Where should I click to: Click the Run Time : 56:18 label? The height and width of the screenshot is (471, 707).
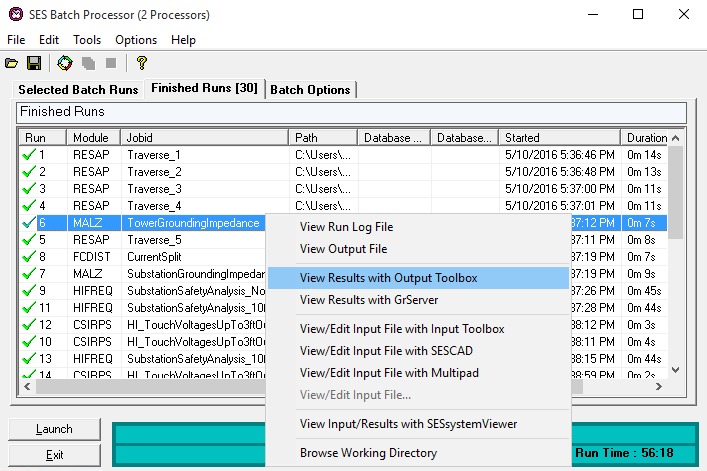624,453
